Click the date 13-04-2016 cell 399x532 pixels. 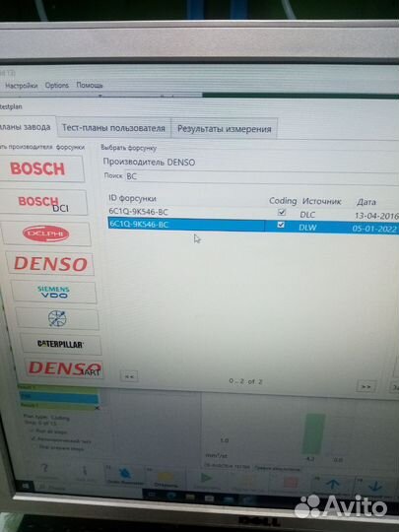click(x=376, y=216)
